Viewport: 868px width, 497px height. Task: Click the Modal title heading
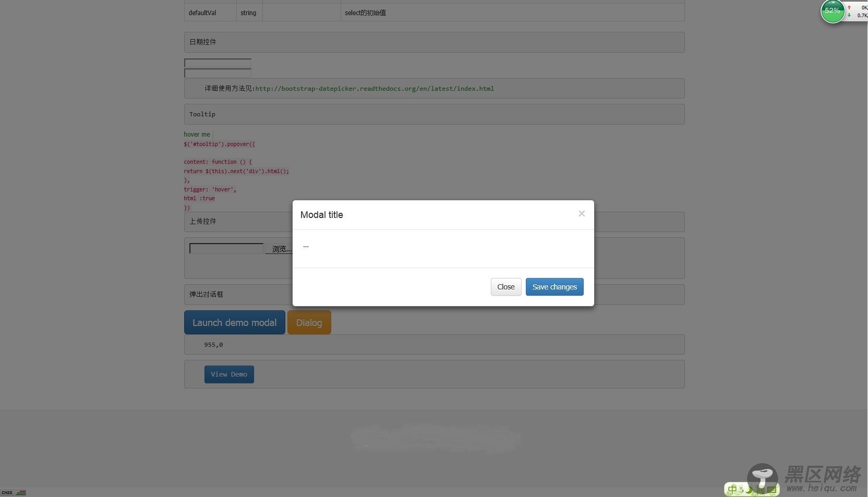pyautogui.click(x=322, y=215)
